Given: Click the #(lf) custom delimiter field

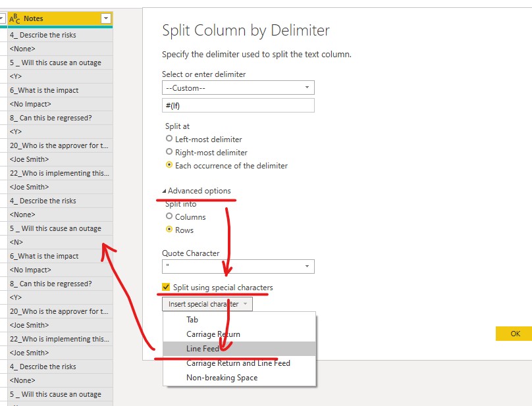Looking at the screenshot, I should tap(238, 105).
